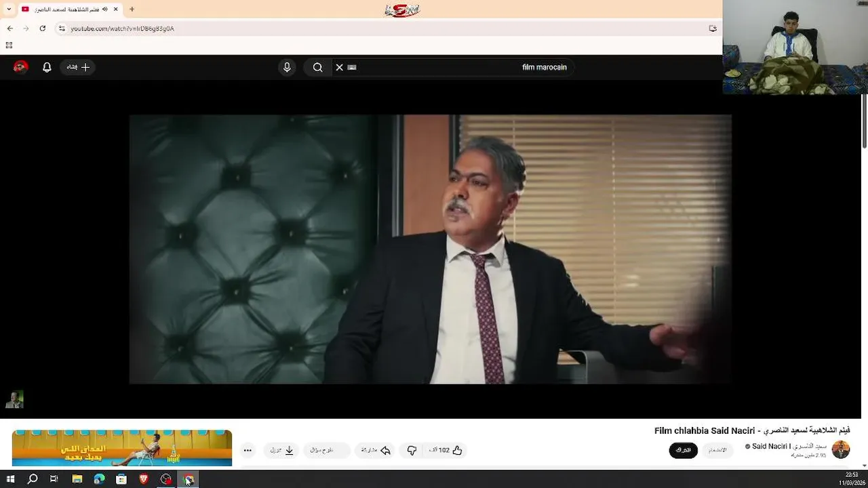Start voice search with microphone icon

[287, 67]
